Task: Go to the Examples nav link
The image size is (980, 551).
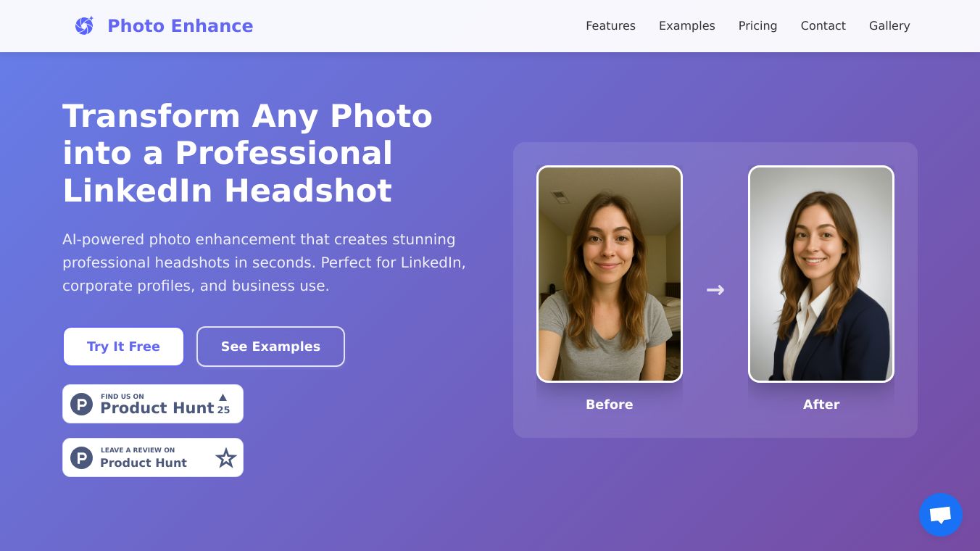Action: tap(687, 26)
